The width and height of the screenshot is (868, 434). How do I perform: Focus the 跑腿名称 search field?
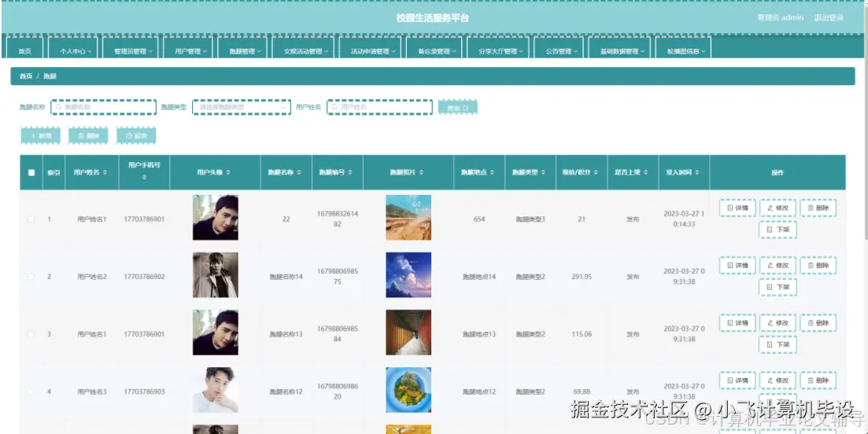pyautogui.click(x=104, y=107)
